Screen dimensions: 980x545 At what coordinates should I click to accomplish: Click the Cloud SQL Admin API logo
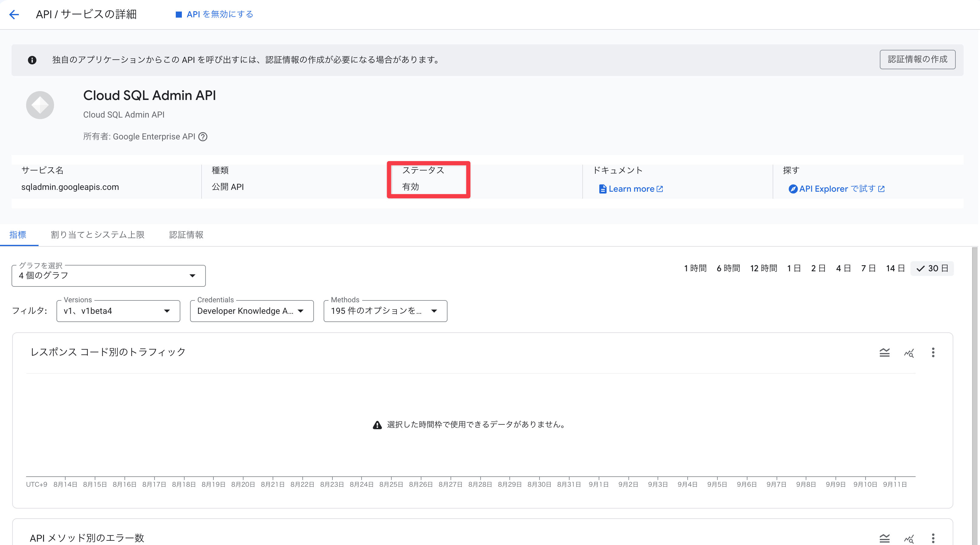(x=40, y=105)
